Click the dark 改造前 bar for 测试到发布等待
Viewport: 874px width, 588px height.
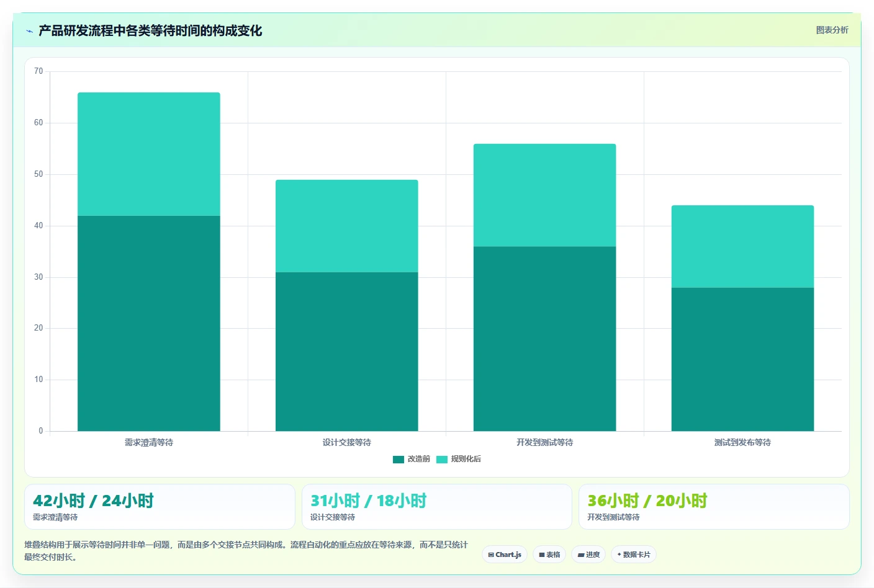click(743, 359)
